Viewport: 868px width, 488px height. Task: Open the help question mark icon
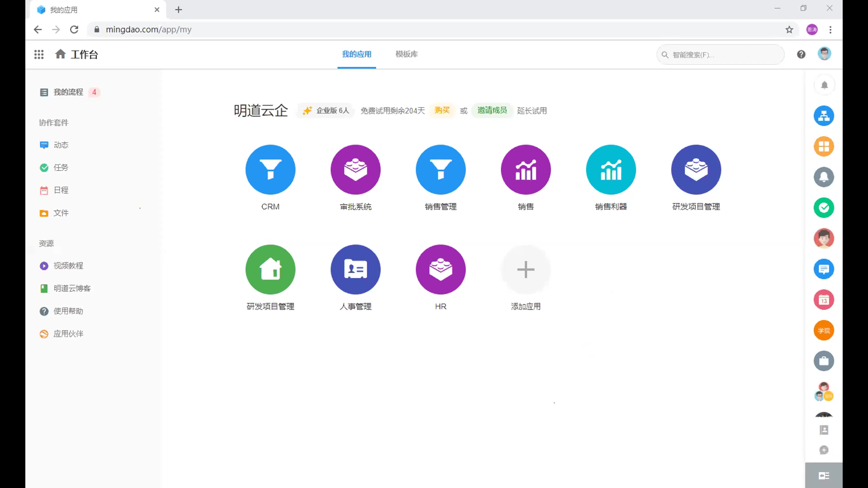[x=801, y=54]
